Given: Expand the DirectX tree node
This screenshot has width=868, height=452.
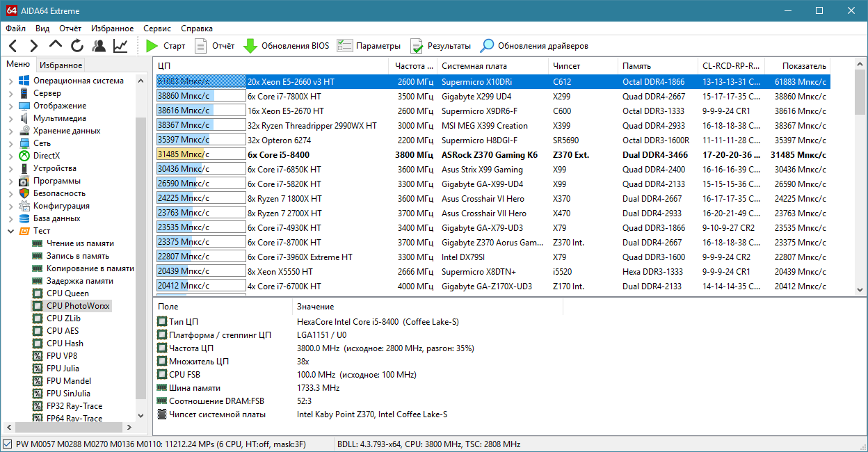Looking at the screenshot, I should [10, 156].
